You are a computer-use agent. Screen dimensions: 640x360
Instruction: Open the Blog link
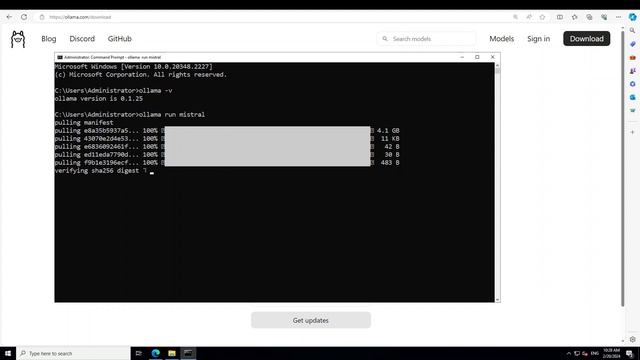point(49,39)
